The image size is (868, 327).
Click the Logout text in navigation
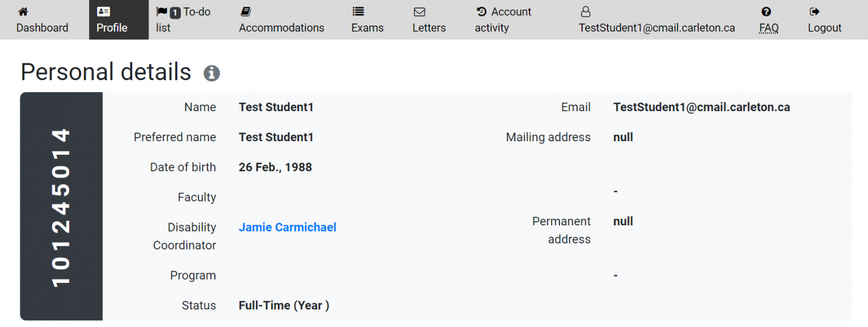(x=824, y=28)
